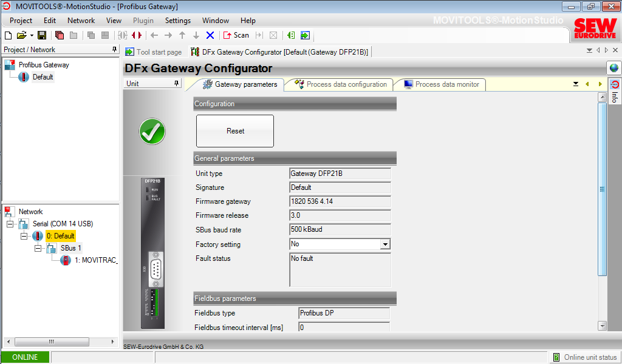This screenshot has height=364, width=622.
Task: Open the tab list dropdown arrow in the parameter tab row
Action: tap(576, 84)
